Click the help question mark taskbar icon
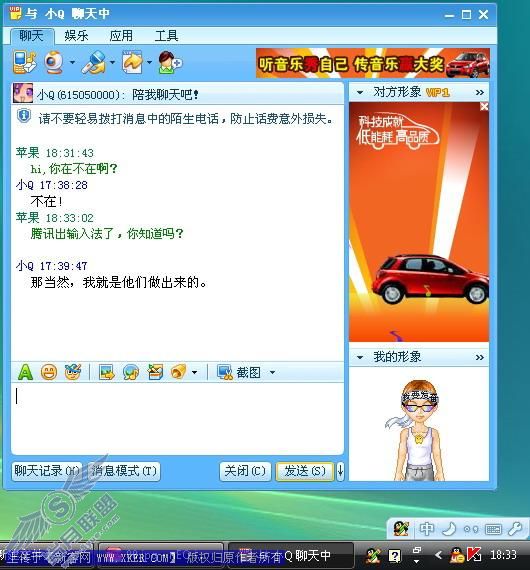530x570 pixels. pyautogui.click(x=394, y=555)
